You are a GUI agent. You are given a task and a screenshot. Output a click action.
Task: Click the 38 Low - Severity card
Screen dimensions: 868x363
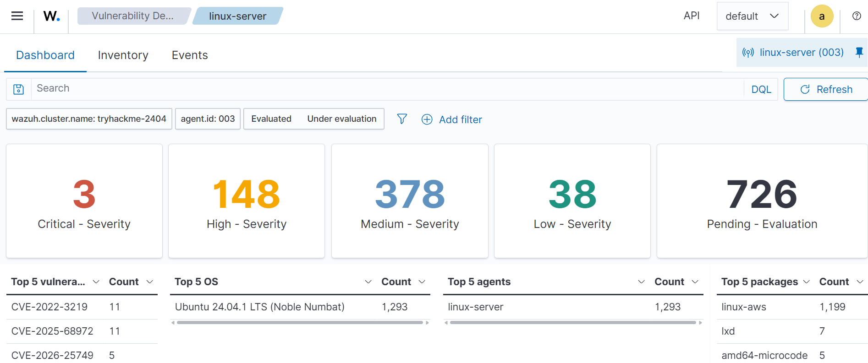[x=572, y=201]
